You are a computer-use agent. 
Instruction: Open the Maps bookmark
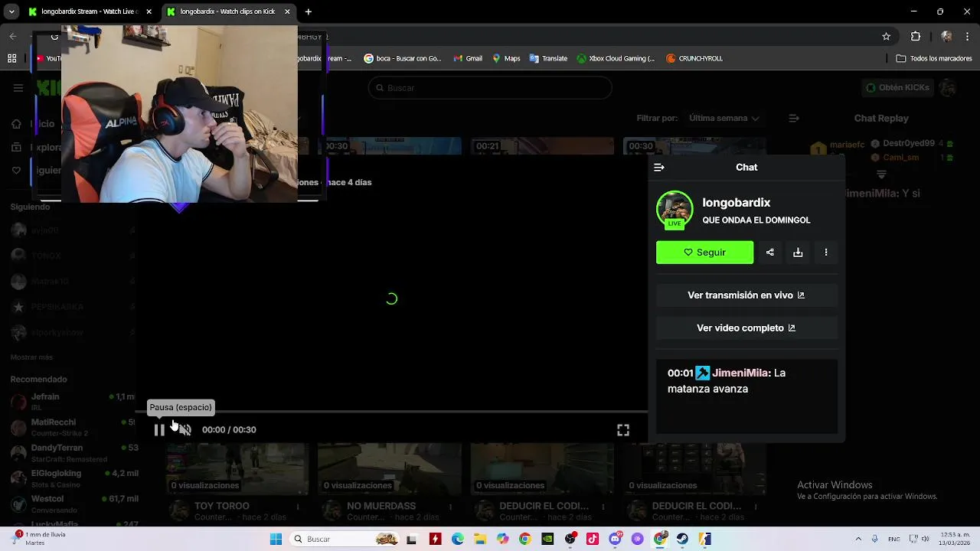tap(506, 58)
